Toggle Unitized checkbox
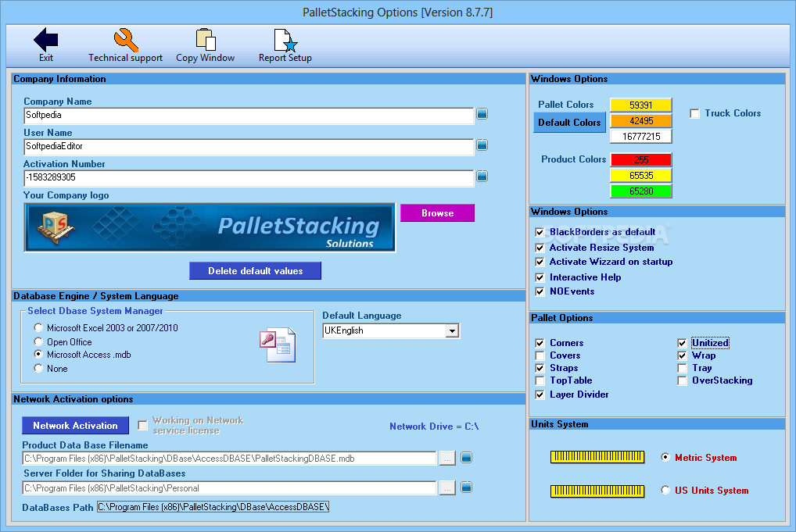The image size is (796, 532). (682, 343)
